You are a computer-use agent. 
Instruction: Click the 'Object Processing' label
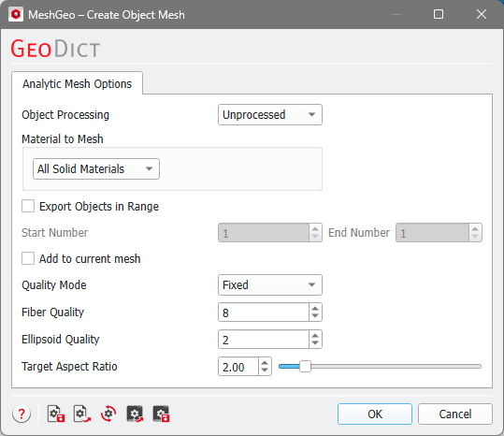pos(65,115)
